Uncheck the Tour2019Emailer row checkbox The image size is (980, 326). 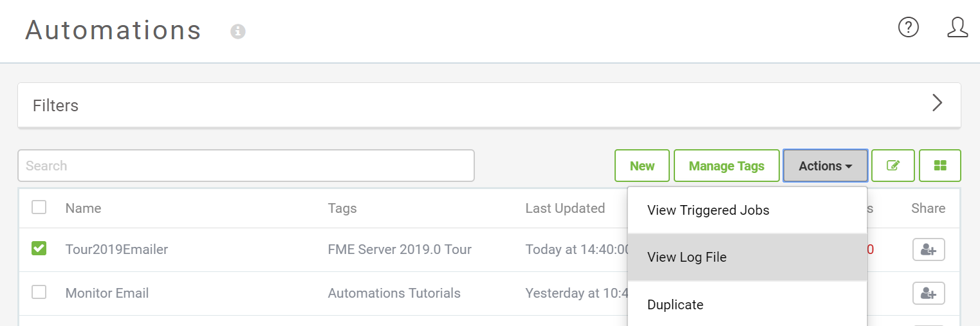[x=39, y=248]
